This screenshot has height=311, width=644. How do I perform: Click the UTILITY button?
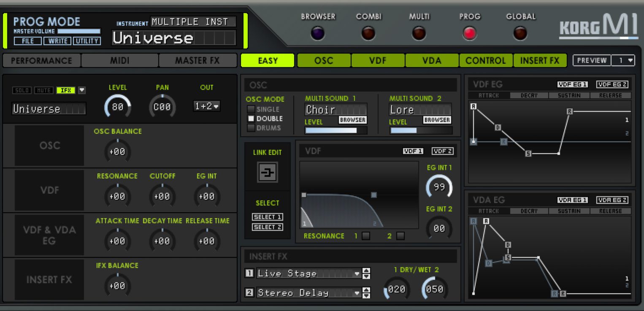click(x=87, y=41)
